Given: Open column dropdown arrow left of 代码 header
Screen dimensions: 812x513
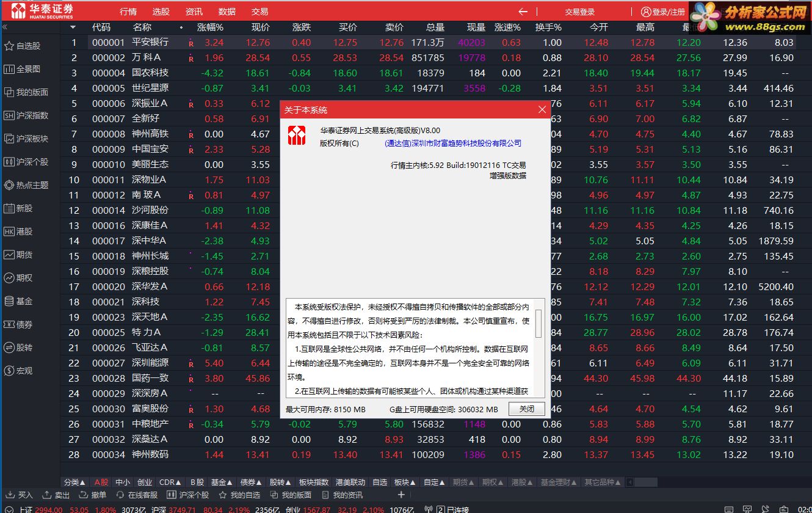Looking at the screenshot, I should point(73,27).
